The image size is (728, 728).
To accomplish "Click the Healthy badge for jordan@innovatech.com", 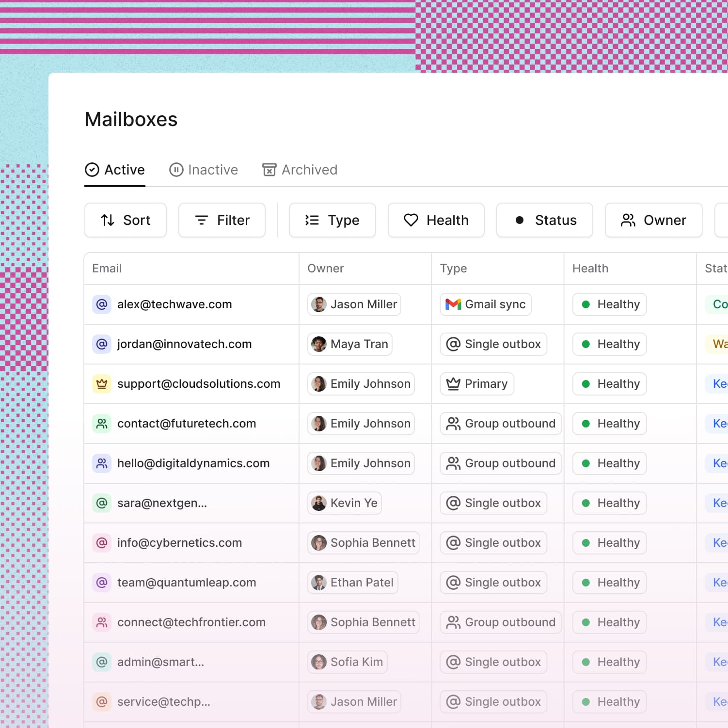I will click(x=609, y=344).
